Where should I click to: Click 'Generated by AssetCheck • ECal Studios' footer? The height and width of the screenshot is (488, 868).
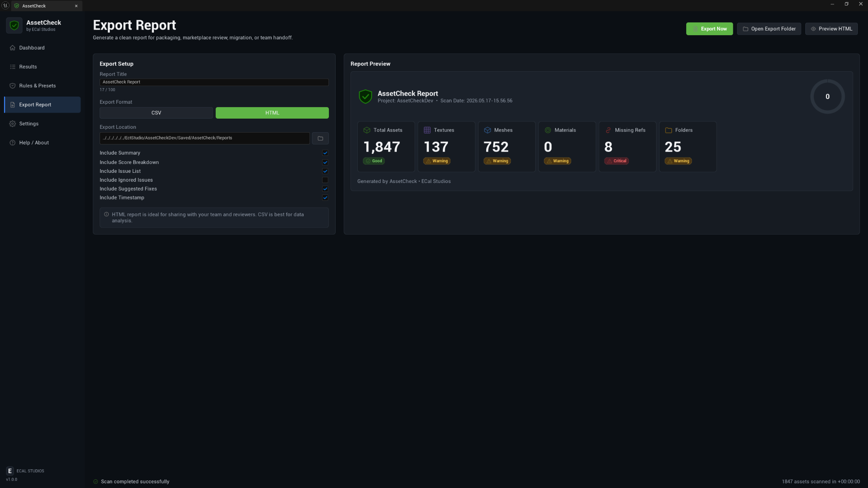click(x=404, y=181)
